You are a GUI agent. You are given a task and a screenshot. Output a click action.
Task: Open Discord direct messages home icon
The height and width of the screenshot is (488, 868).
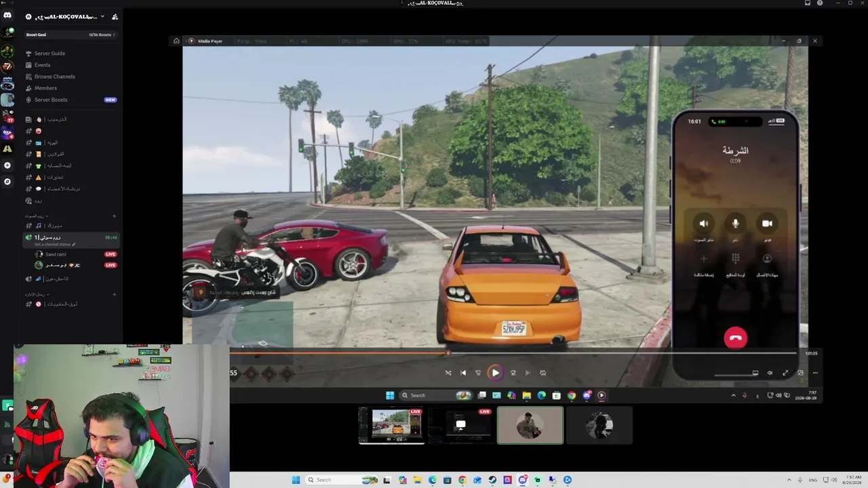click(7, 16)
